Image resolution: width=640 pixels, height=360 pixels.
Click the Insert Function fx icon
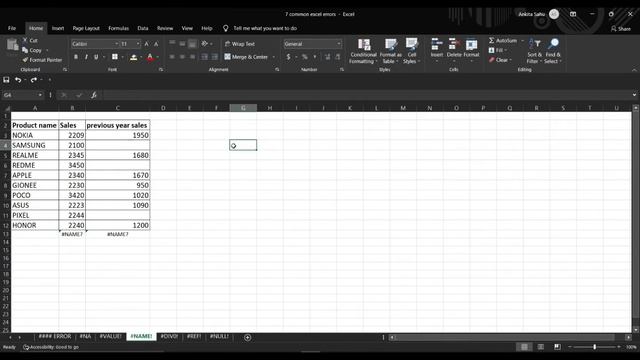(x=93, y=95)
